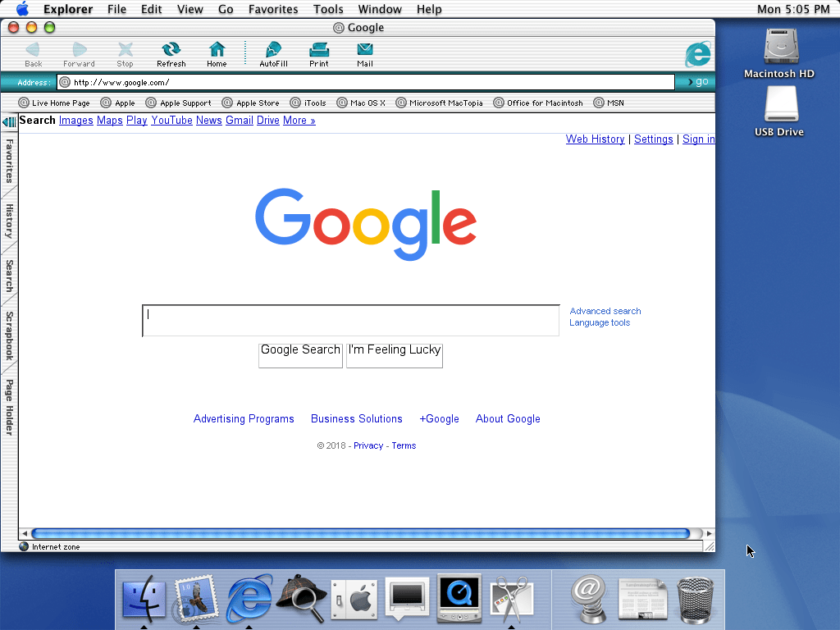Open Google Settings link
Image resolution: width=840 pixels, height=630 pixels.
click(654, 139)
